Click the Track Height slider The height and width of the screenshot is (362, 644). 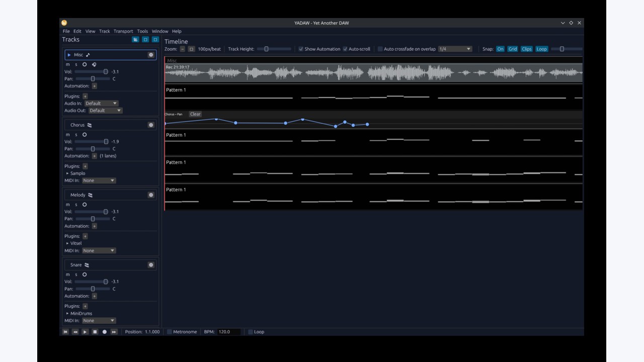point(274,49)
